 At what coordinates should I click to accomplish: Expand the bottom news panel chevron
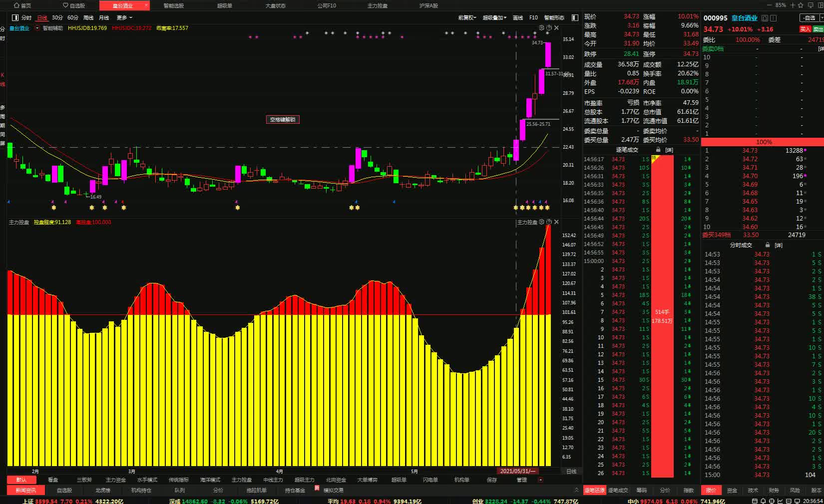[x=576, y=490]
